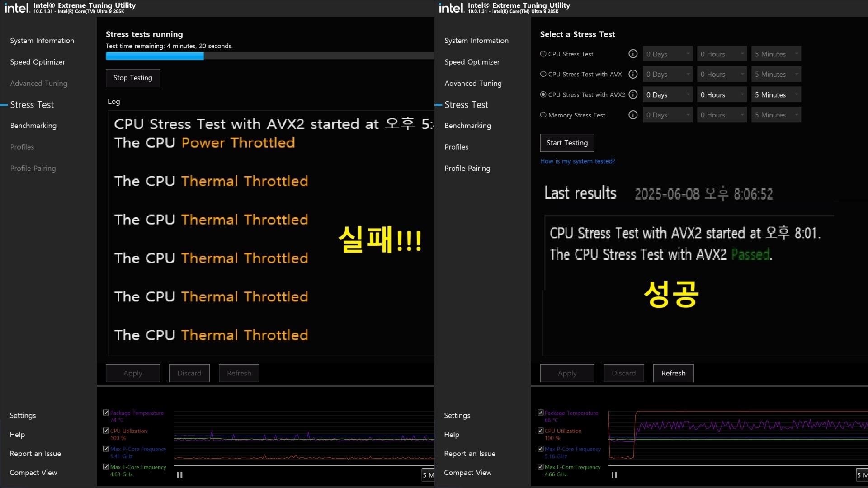
Task: Open Minutes dropdown for AVX2 stress test
Action: click(x=776, y=94)
